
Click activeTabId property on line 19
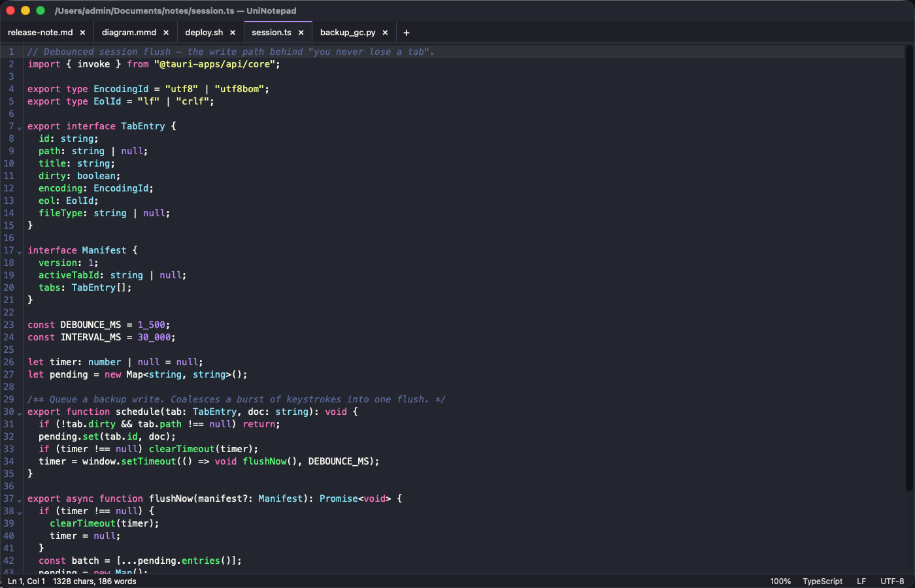pyautogui.click(x=69, y=275)
